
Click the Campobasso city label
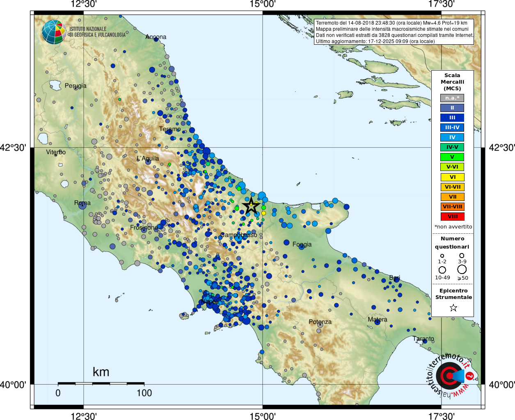[x=239, y=235]
